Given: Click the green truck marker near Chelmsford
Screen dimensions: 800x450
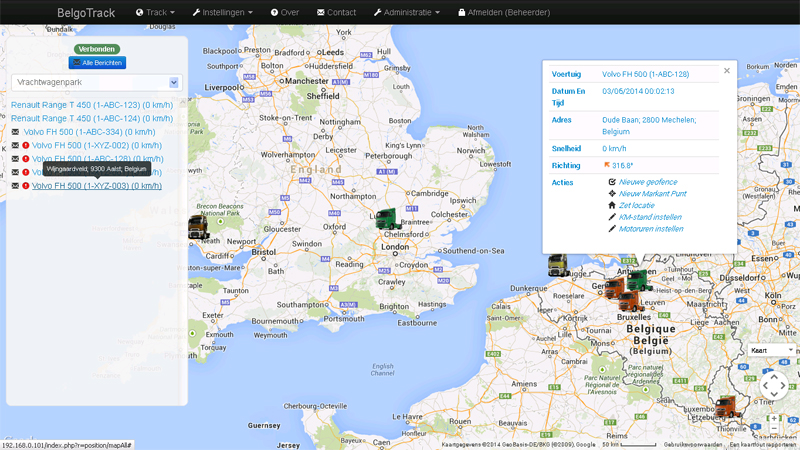Looking at the screenshot, I should [x=388, y=219].
